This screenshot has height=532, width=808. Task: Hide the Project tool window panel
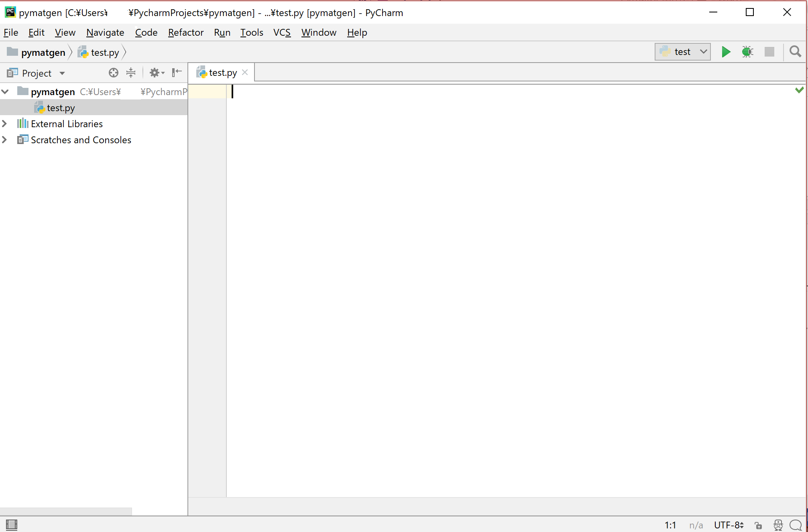(176, 73)
